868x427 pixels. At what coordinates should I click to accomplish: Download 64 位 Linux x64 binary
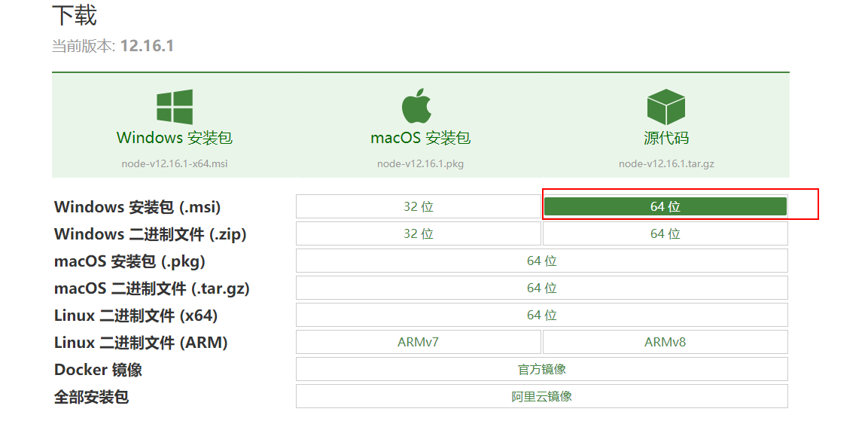(x=542, y=315)
